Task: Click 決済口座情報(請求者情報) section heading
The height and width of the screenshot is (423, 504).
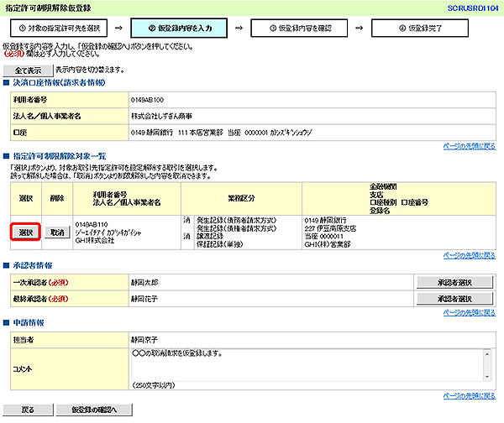Action: coord(59,83)
